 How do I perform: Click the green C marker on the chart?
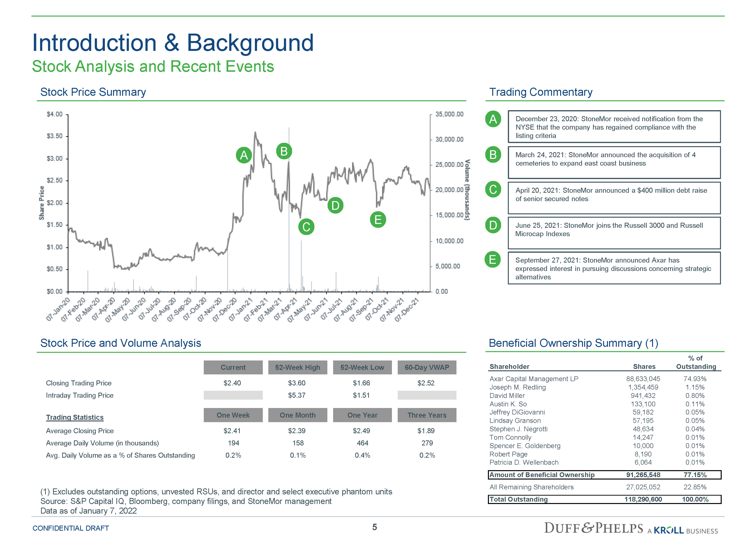[x=306, y=227]
